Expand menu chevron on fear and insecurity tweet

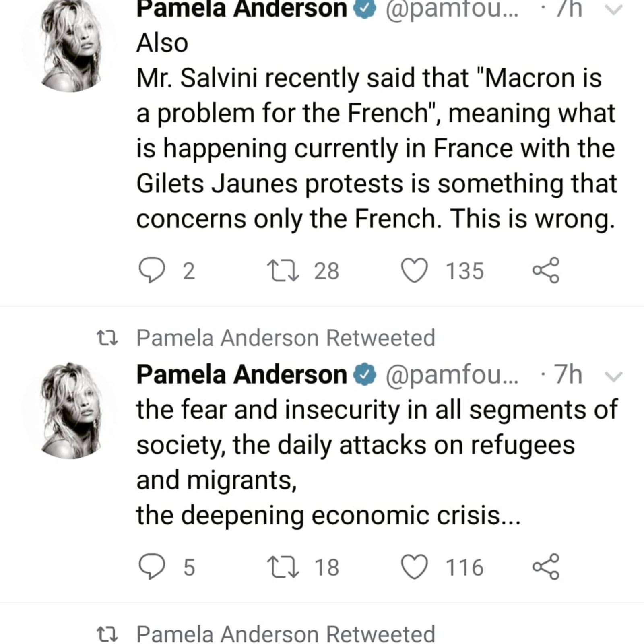tap(613, 376)
